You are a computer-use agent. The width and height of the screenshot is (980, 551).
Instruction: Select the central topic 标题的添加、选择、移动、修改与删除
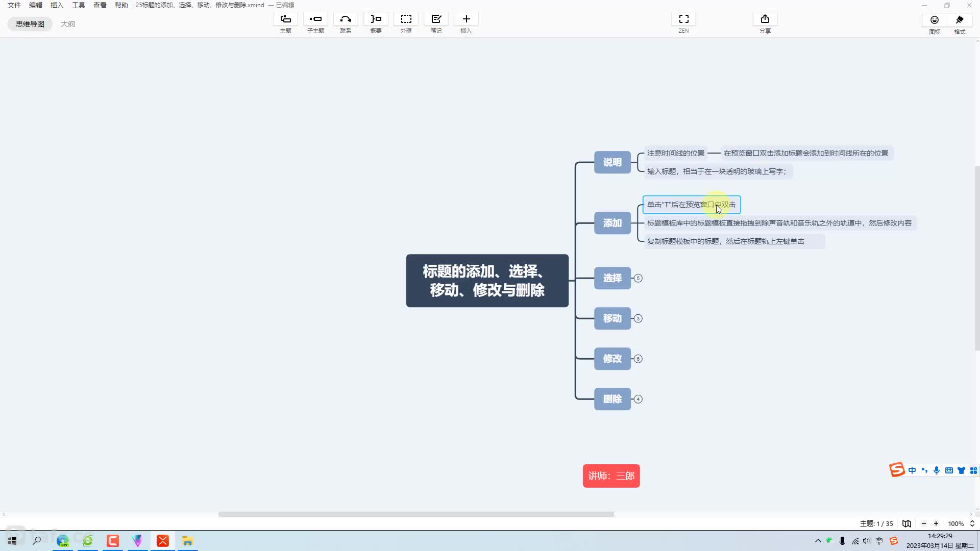(x=487, y=281)
